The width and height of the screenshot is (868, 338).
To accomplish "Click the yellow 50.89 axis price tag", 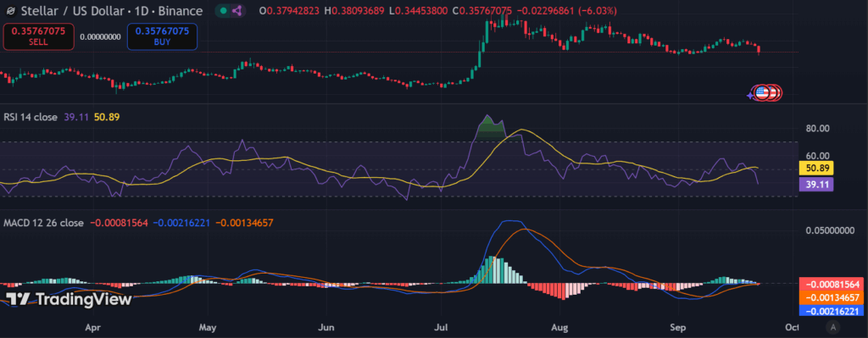I will pyautogui.click(x=817, y=169).
